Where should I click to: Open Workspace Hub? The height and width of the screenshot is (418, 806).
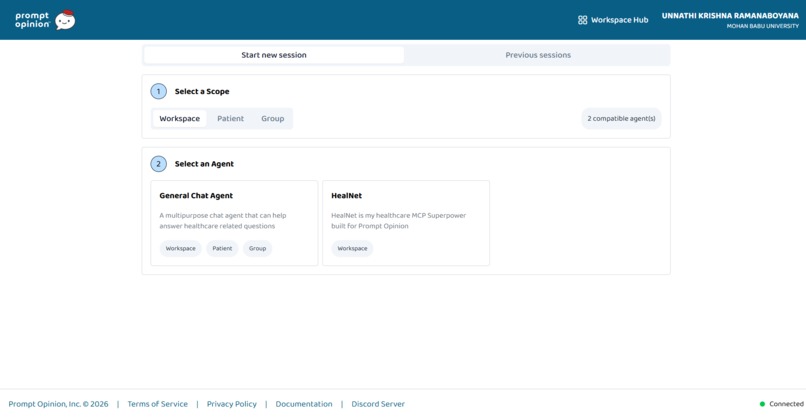pyautogui.click(x=613, y=20)
